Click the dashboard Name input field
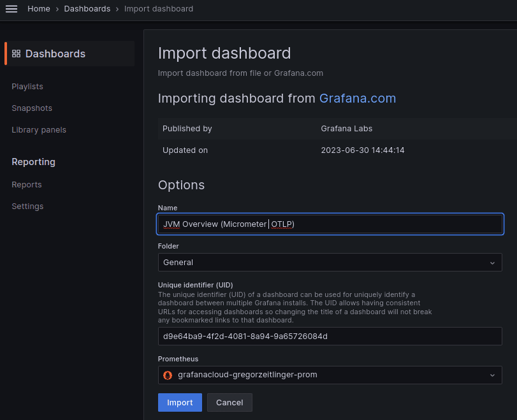The width and height of the screenshot is (517, 420). click(x=330, y=224)
